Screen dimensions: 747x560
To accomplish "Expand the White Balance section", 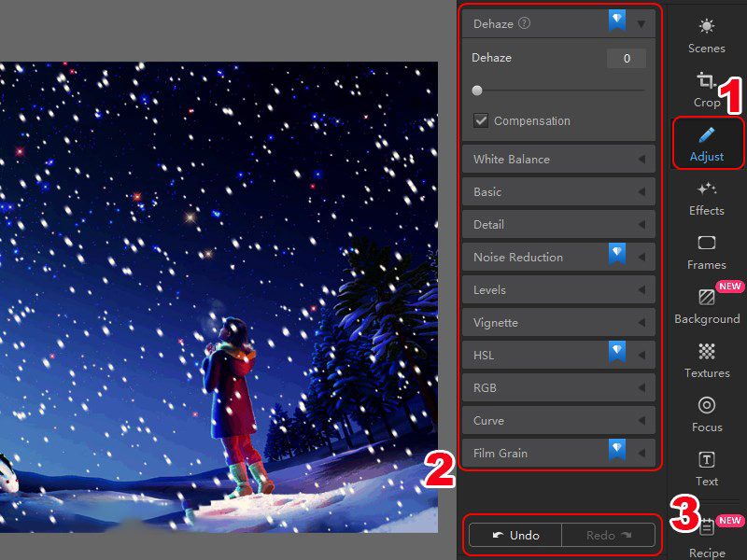I will 558,159.
